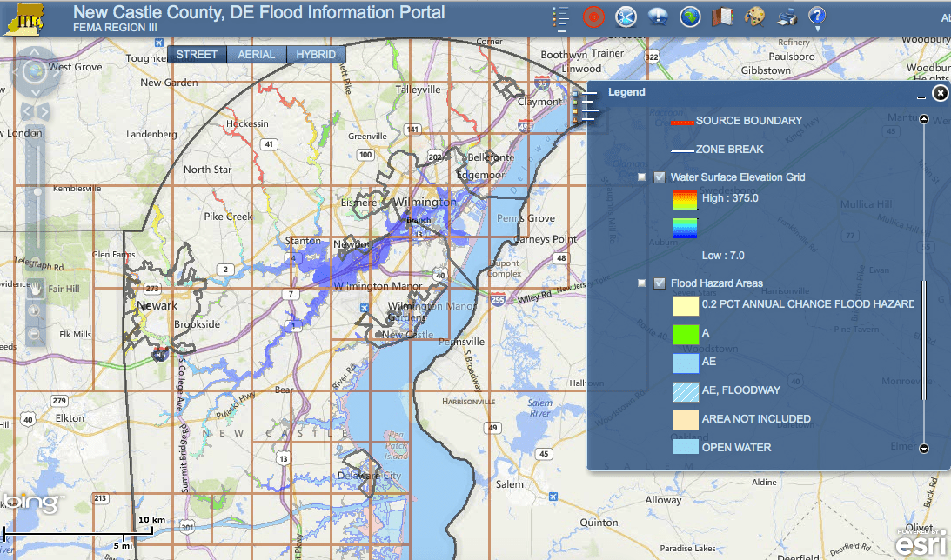The width and height of the screenshot is (951, 560).
Task: Click the red target locator icon
Action: [593, 17]
